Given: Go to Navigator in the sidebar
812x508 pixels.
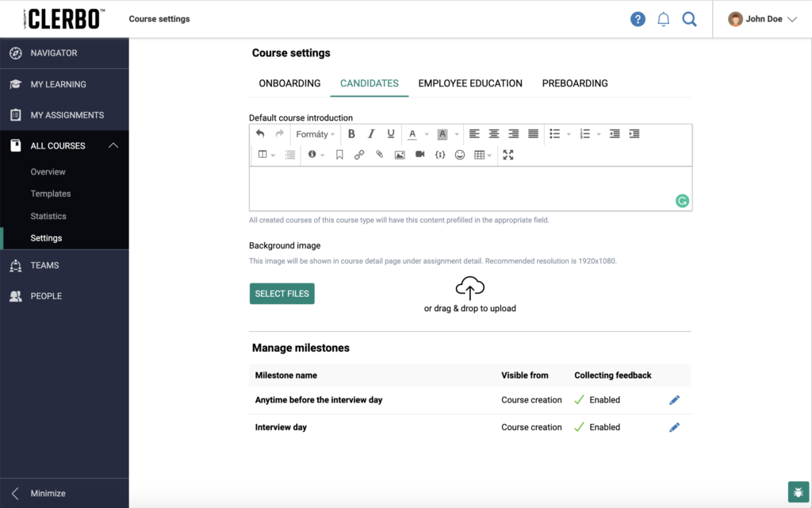Looking at the screenshot, I should click(64, 53).
